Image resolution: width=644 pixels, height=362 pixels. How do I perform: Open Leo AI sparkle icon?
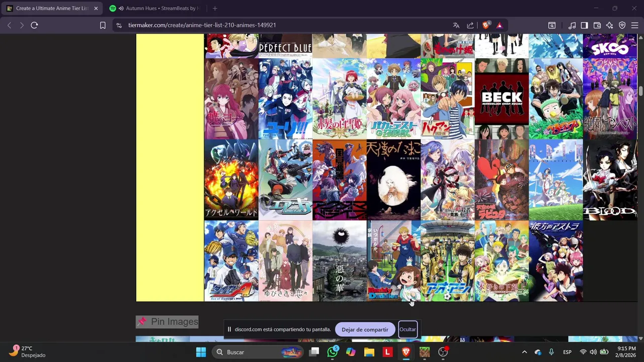coord(610,25)
